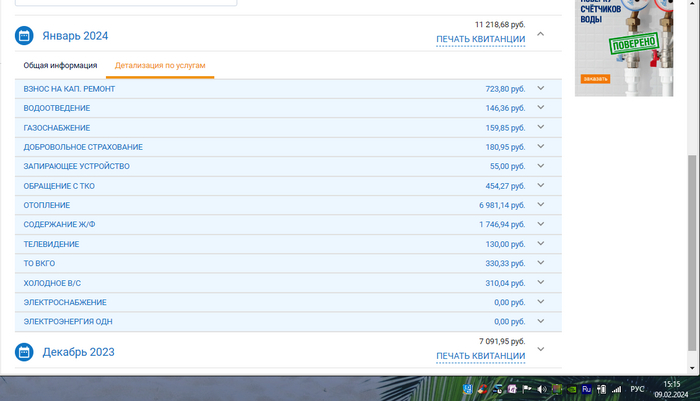Click ПЕЧАТЬ КВИТАНЦИИ for Декабрь 2023
The height and width of the screenshot is (401, 700).
[480, 356]
